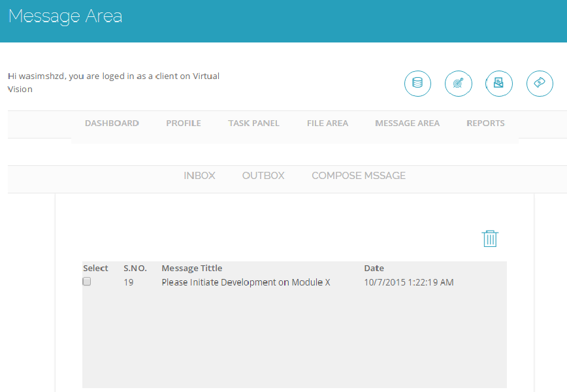Click the S.NO. column header
This screenshot has height=392, width=567.
click(135, 269)
